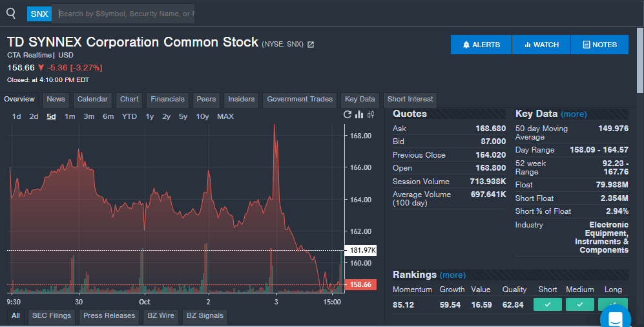This screenshot has width=644, height=327.
Task: Open the external link icon beside NYSE: SNX
Action: tap(311, 45)
